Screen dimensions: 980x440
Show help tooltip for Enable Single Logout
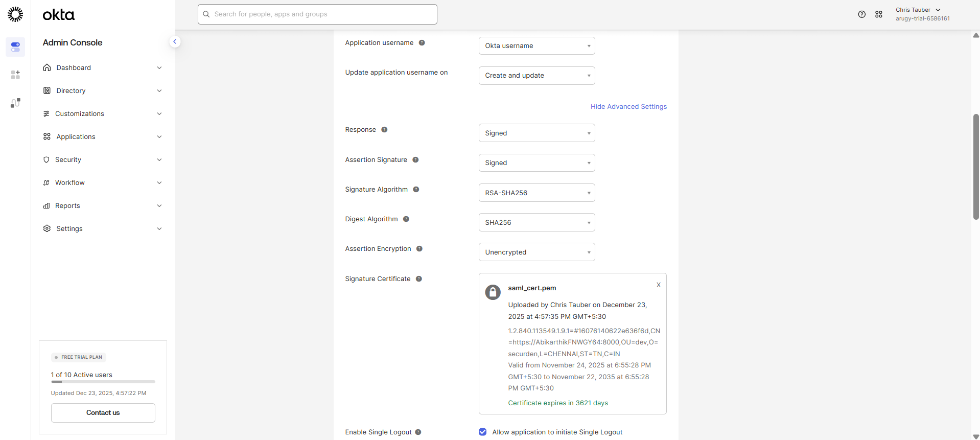pos(418,432)
